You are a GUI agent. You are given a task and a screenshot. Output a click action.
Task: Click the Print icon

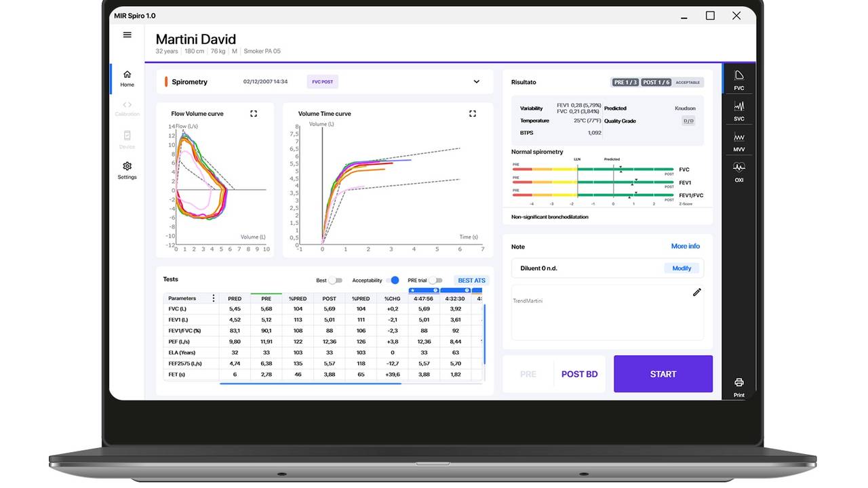pyautogui.click(x=739, y=387)
